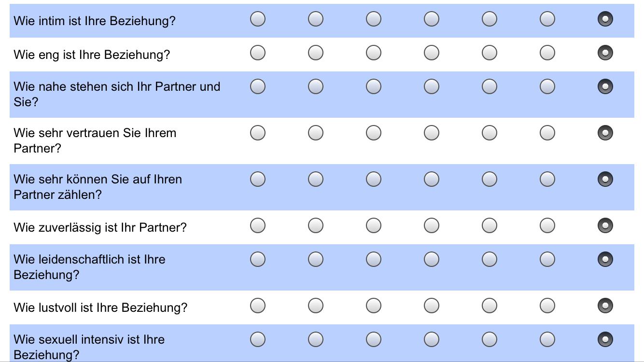Select fourth radio for 'Wie lustvoll ist Ihre Beziehung?'

(x=432, y=306)
